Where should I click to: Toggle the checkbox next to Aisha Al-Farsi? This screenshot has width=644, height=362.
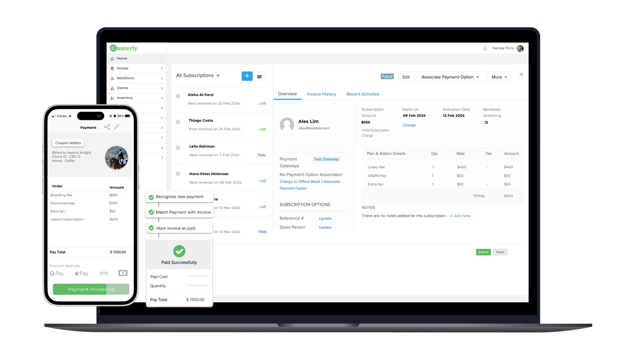click(178, 95)
